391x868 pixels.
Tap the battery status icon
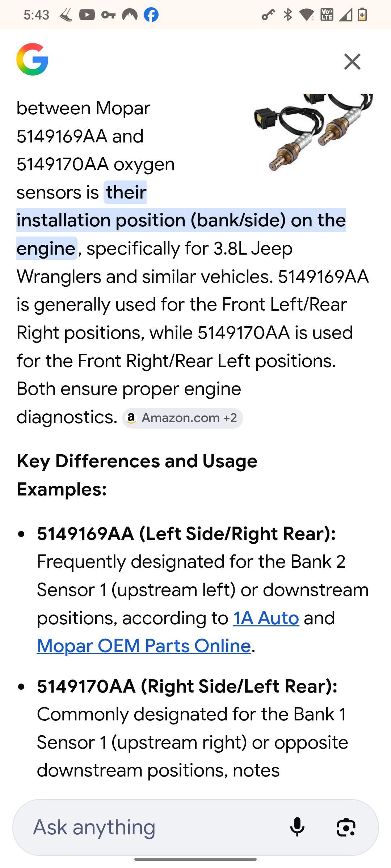tap(362, 15)
